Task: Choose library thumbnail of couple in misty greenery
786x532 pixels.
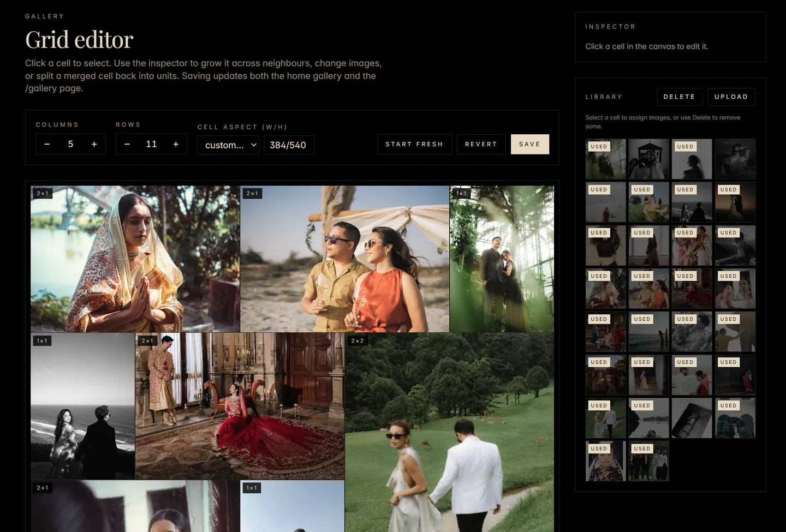Action: pyautogui.click(x=606, y=159)
